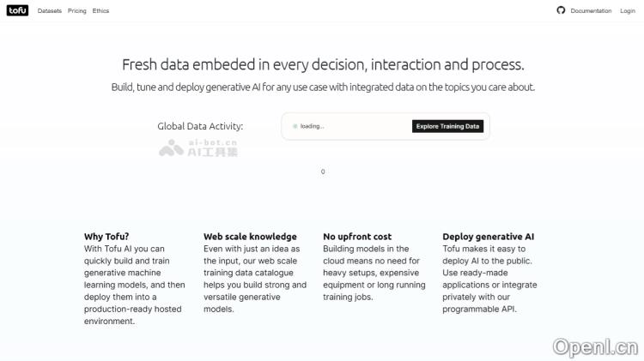The image size is (644, 361).
Task: Click the green loading status dot
Action: 295,126
